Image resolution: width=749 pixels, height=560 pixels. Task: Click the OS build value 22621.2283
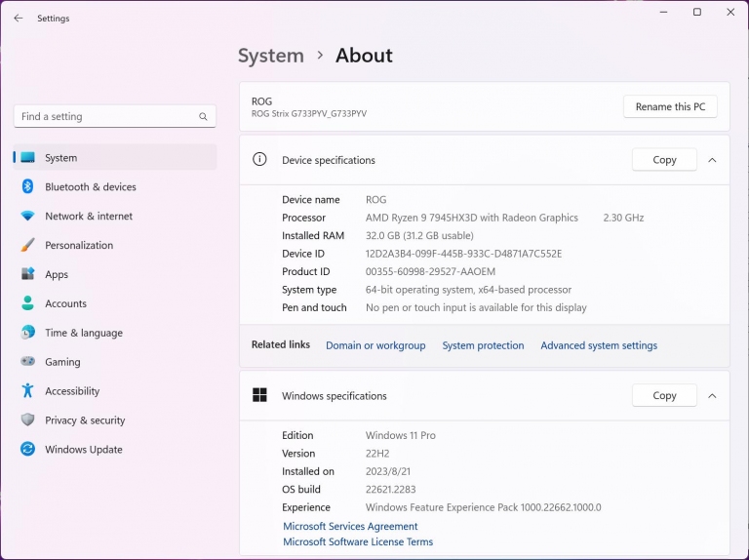pos(390,490)
